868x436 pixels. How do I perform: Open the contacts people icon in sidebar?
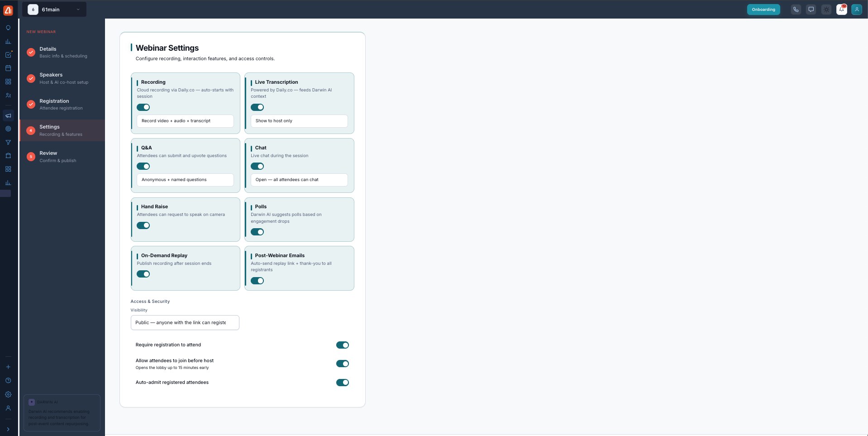(8, 96)
